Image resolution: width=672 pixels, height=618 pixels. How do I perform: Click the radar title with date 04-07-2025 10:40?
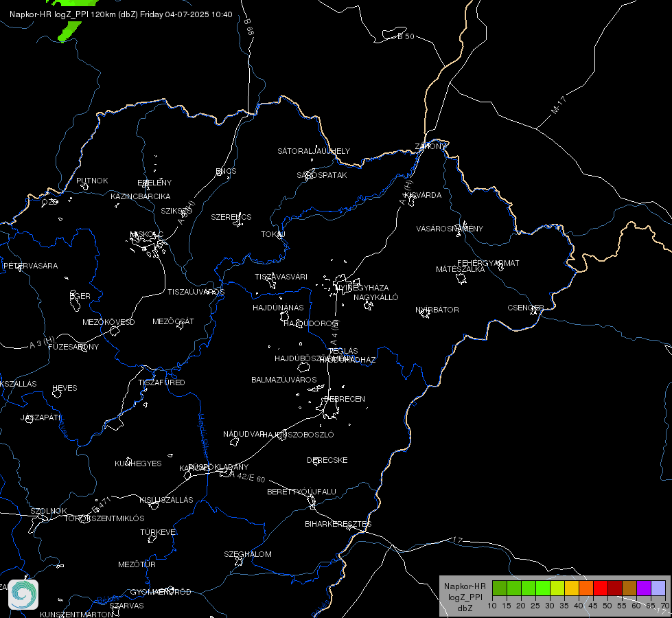(121, 14)
